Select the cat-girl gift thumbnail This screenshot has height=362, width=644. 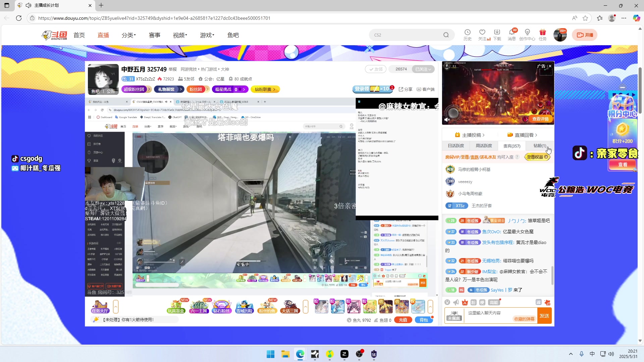[x=354, y=306]
